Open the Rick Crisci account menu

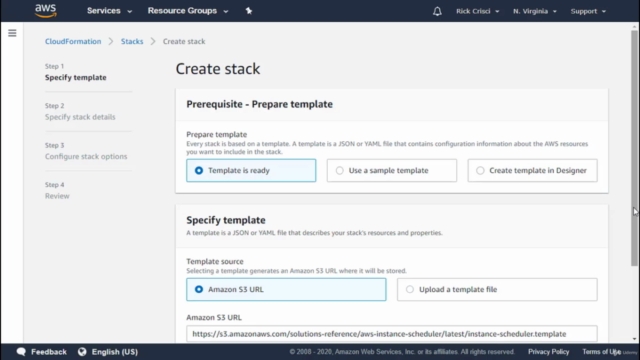click(x=478, y=11)
